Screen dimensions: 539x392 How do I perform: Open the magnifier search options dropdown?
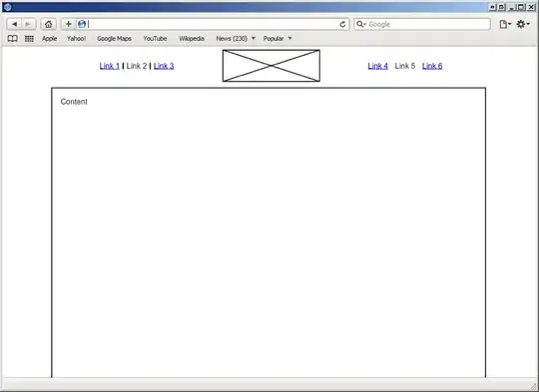coord(361,24)
